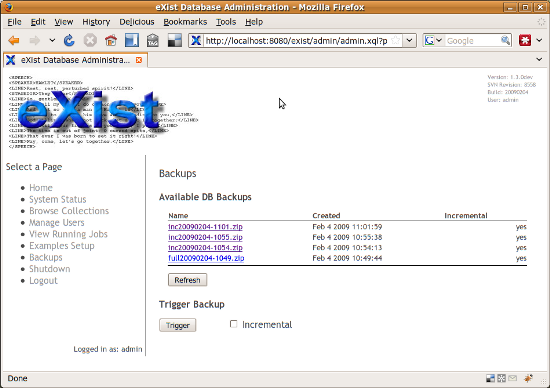Click 'Feb 4 2009 11:01:59' created cell

[x=347, y=227]
